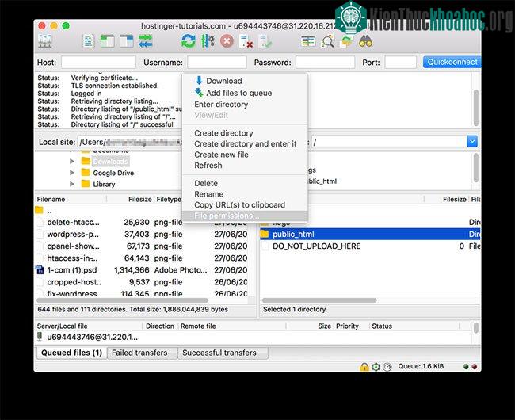Click the padlock encryption icon in status bar
This screenshot has width=515, height=420.
364,367
